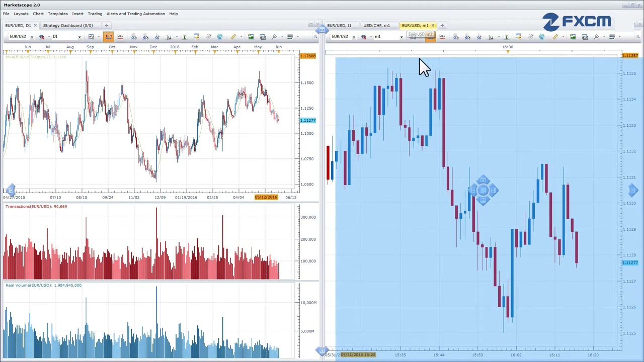Click the 05/12/2016 date marker
644x362 pixels.
click(266, 197)
